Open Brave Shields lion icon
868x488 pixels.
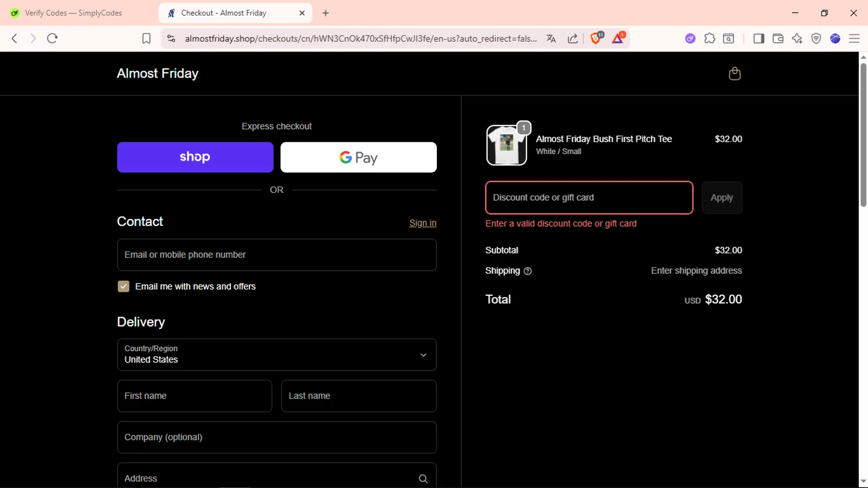coord(596,38)
